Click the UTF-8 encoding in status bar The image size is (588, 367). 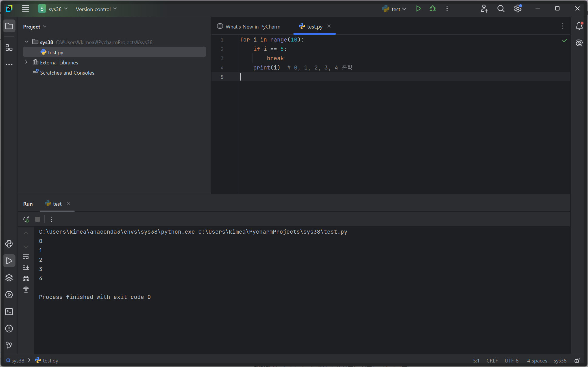pos(511,361)
